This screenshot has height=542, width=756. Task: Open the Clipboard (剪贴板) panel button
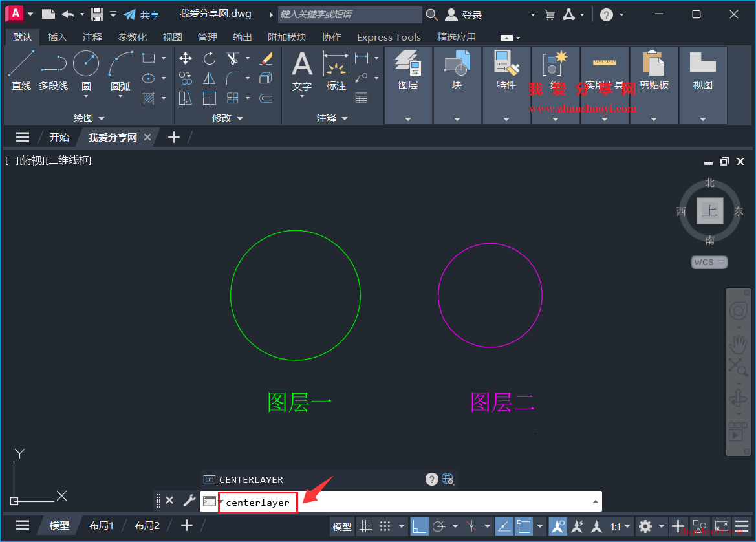tap(654, 70)
